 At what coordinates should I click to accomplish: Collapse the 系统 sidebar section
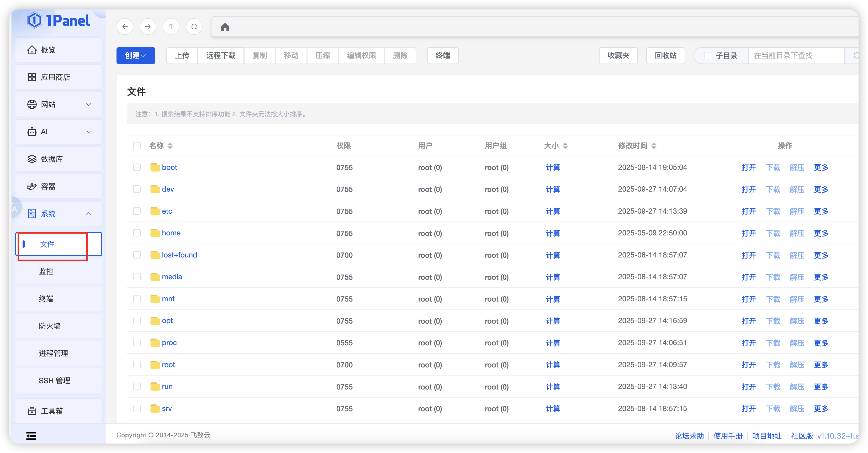tap(59, 214)
